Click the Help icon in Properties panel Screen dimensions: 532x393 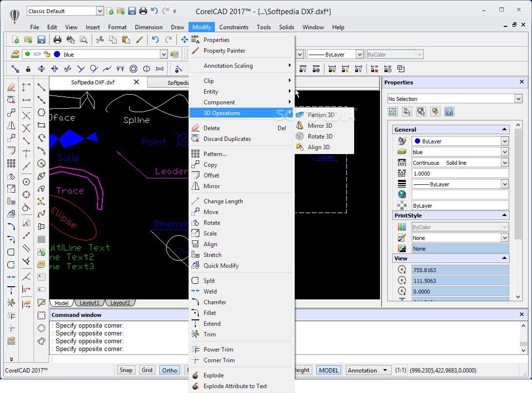coord(449,111)
